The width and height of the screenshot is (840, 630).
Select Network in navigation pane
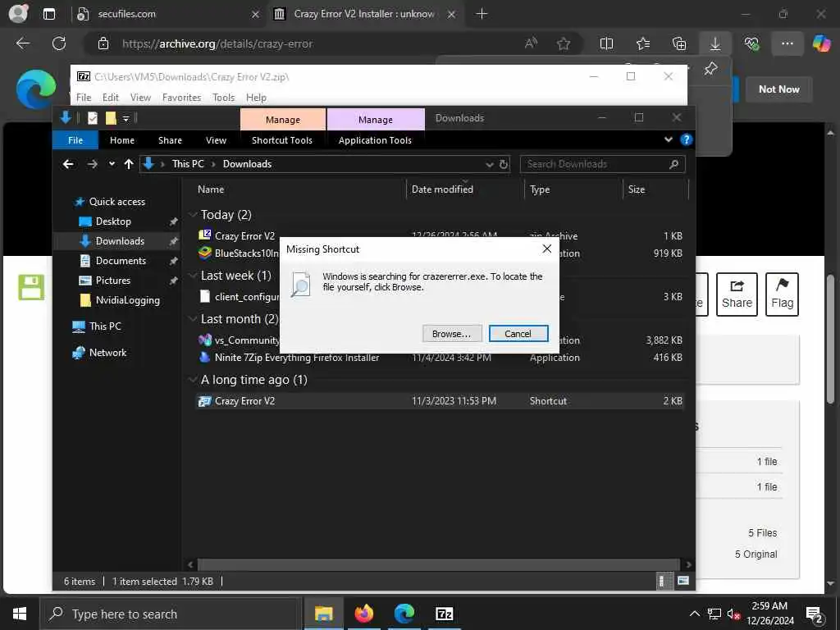pyautogui.click(x=107, y=352)
